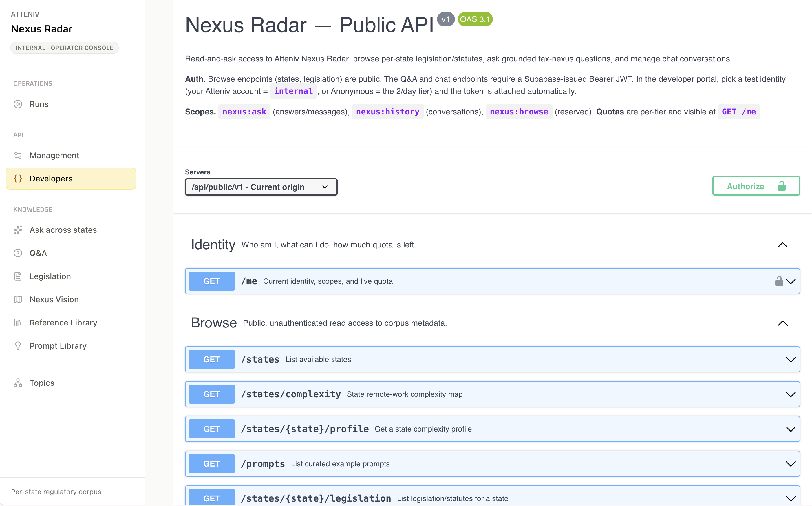
Task: Click the Identity section heading
Action: click(213, 245)
